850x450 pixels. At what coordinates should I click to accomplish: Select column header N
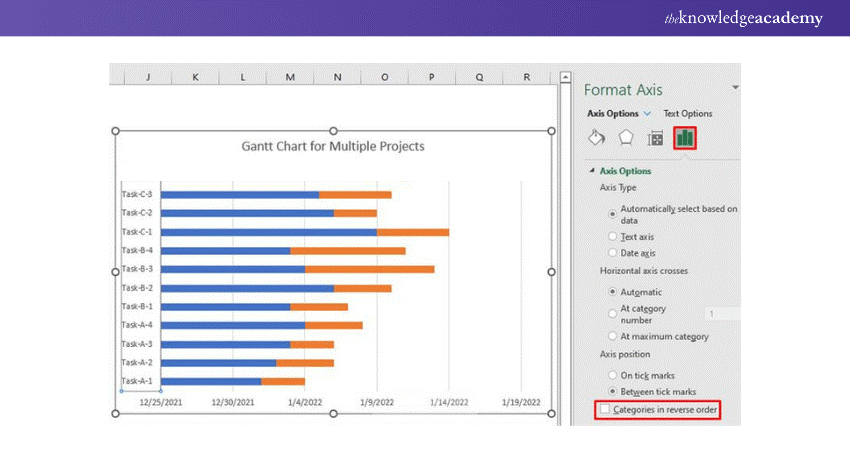(337, 76)
